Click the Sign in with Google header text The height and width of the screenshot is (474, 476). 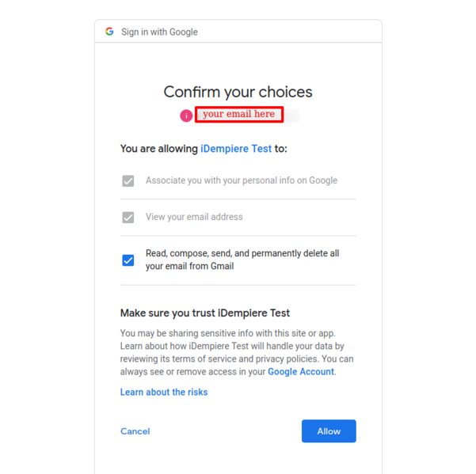point(159,32)
